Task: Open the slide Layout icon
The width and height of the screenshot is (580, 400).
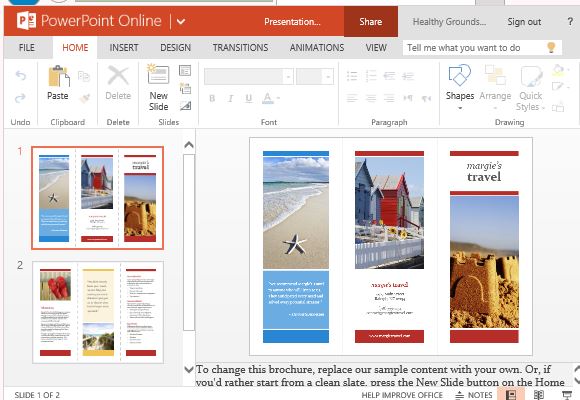Action: [x=185, y=70]
